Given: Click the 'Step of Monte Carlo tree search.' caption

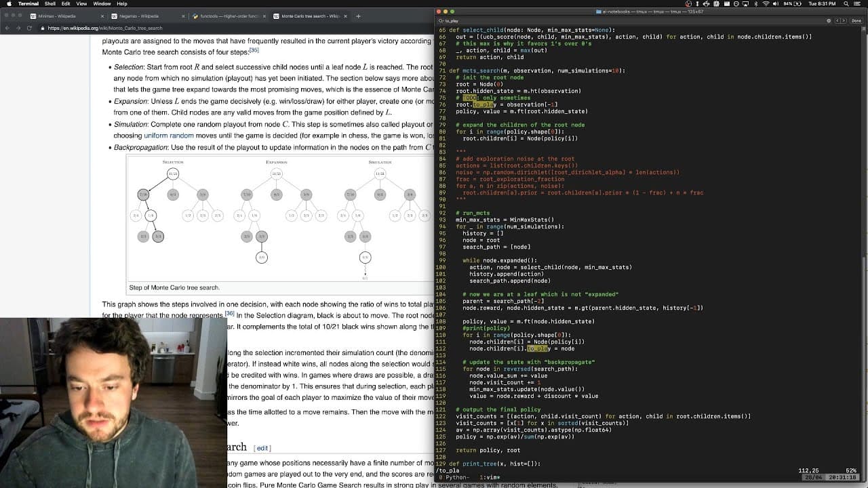Looking at the screenshot, I should tap(174, 287).
